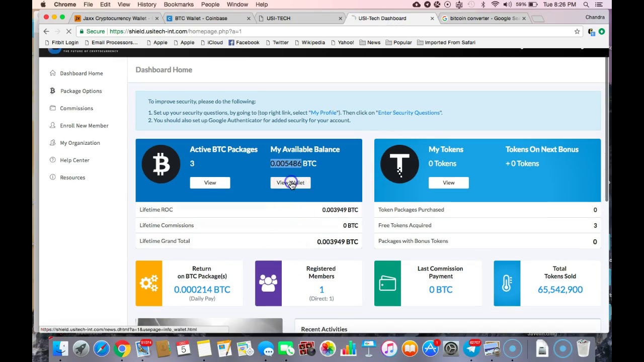Click the Wi-Fi status icon
This screenshot has height=362, width=644.
click(x=495, y=5)
